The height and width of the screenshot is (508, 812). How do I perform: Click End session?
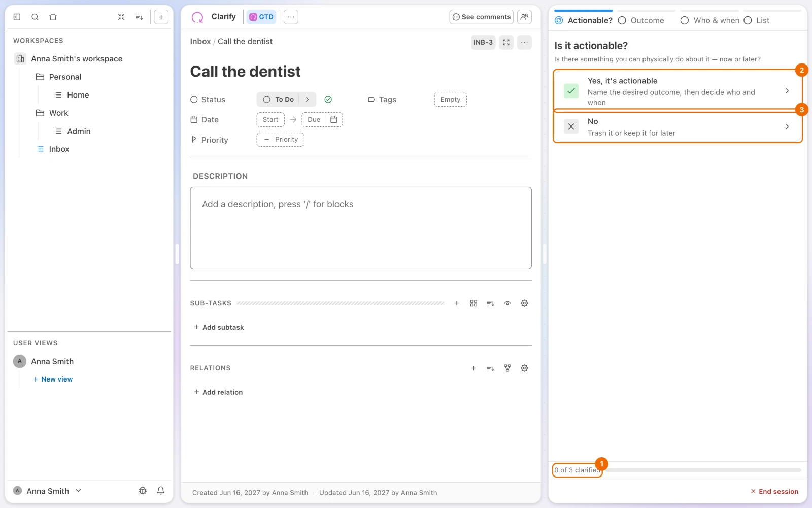(774, 491)
